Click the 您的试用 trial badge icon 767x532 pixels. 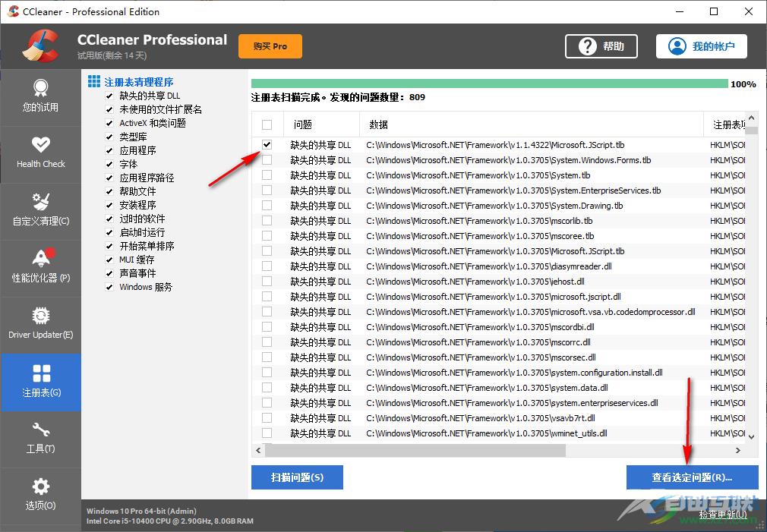[40, 96]
